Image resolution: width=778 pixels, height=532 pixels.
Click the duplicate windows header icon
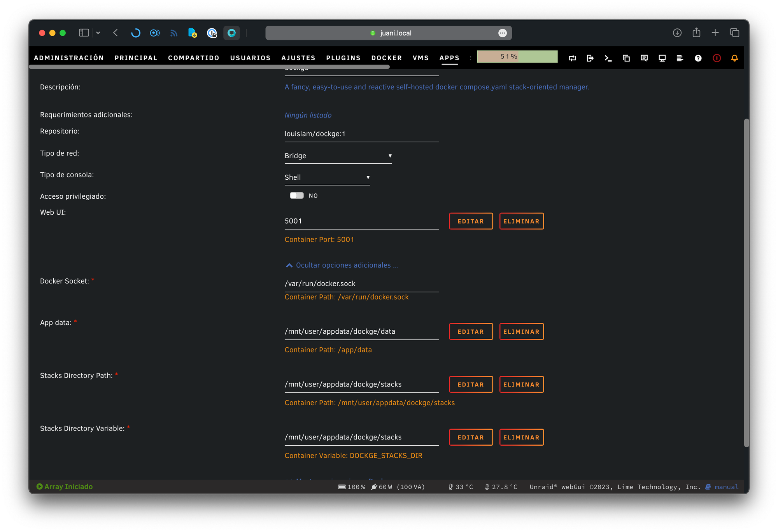[x=626, y=58]
